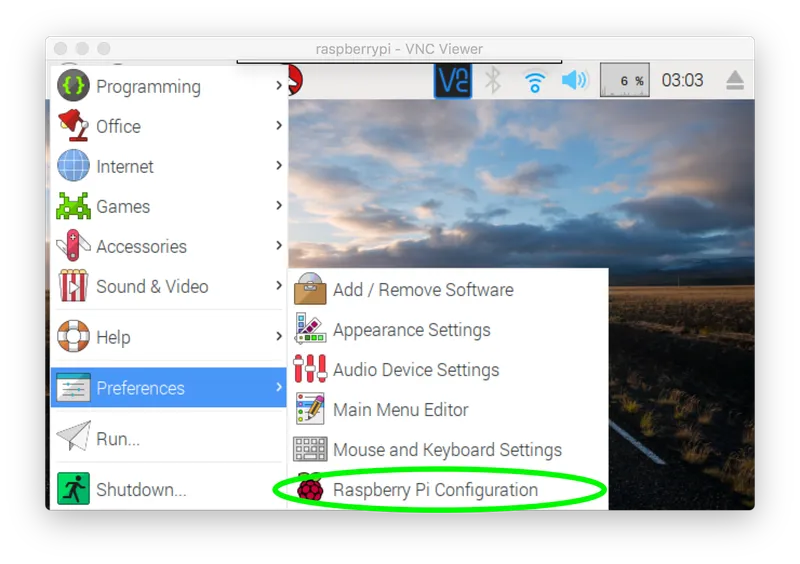The height and width of the screenshot is (564, 800).
Task: Click the Help lifebuoy icon
Action: (x=73, y=336)
